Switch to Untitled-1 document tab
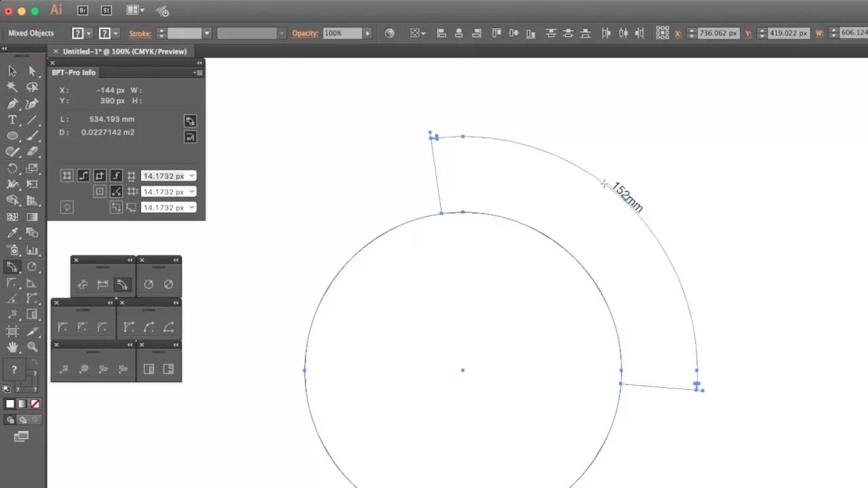This screenshot has width=868, height=488. coord(124,51)
